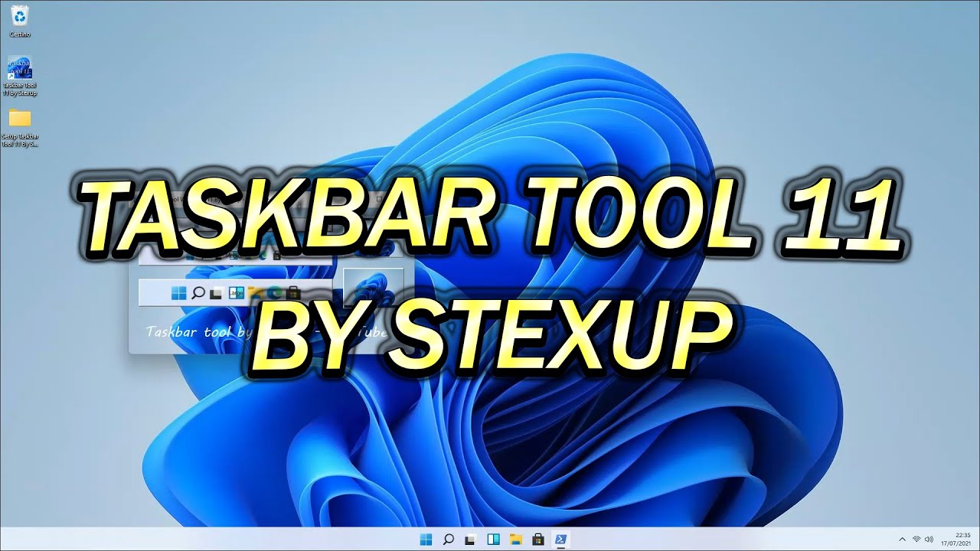Open the Cestino recycle bin icon

click(20, 20)
